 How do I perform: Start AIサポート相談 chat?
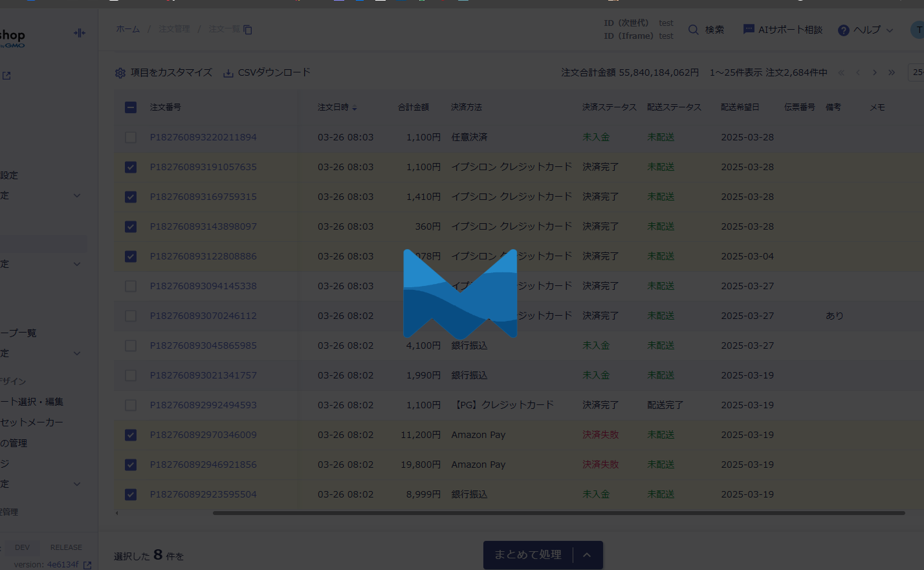783,30
